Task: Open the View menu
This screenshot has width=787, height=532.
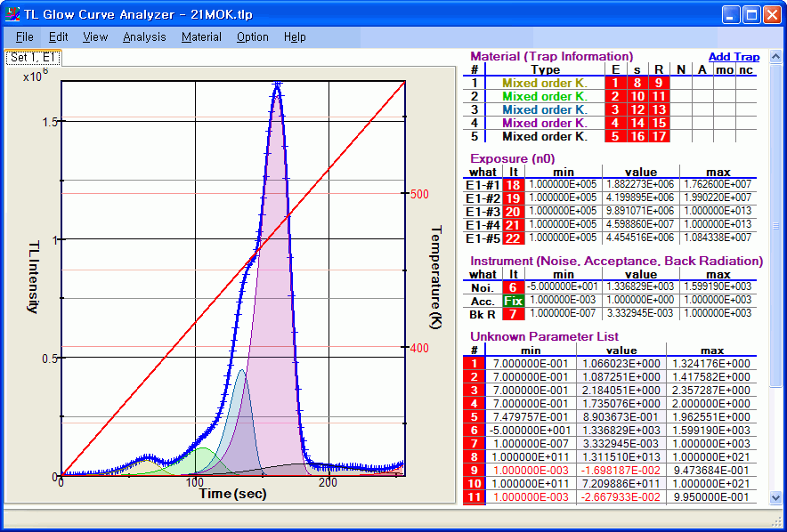Action: pyautogui.click(x=95, y=36)
